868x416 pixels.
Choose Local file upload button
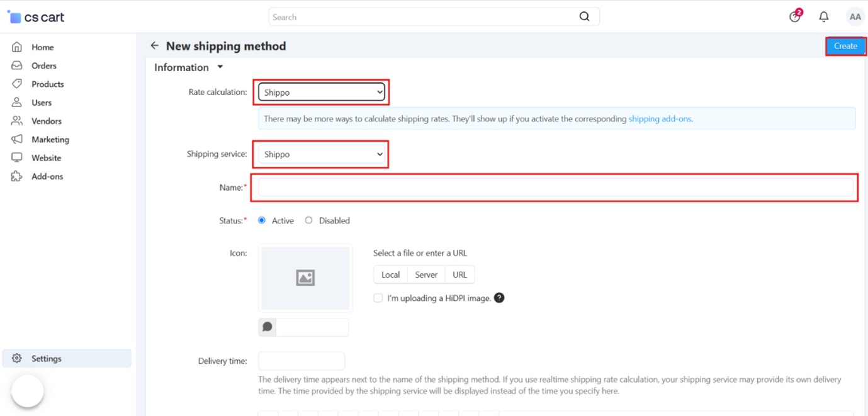(390, 275)
